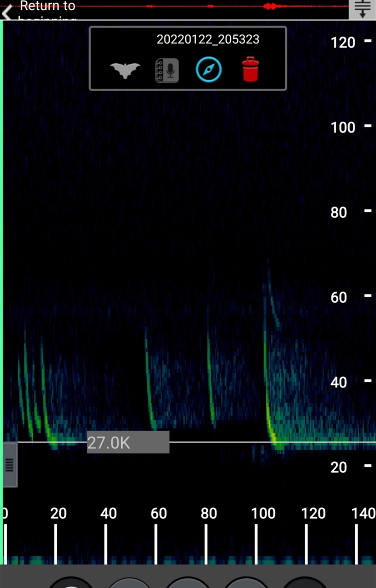Tap the 20 ms time axis marker
Image resolution: width=376 pixels, height=588 pixels.
(58, 513)
